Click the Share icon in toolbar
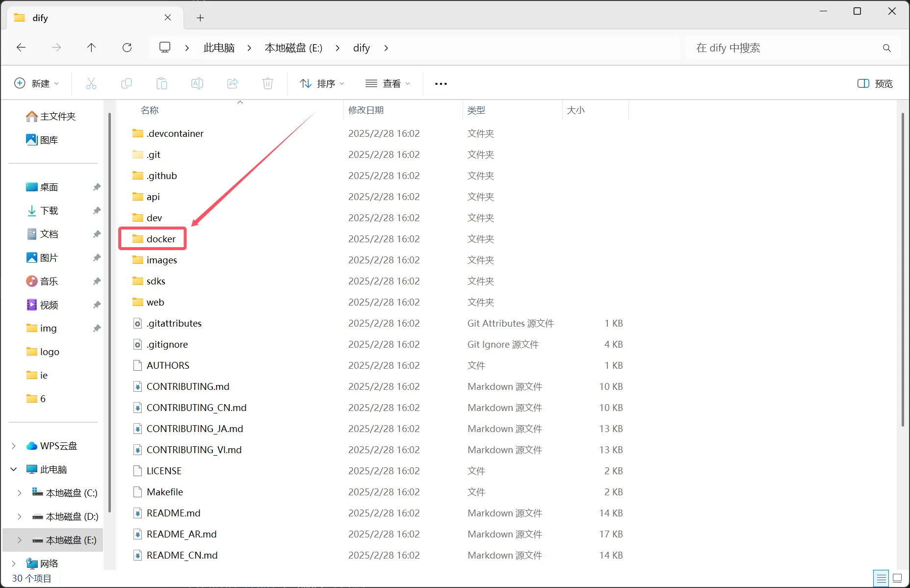 (x=233, y=83)
